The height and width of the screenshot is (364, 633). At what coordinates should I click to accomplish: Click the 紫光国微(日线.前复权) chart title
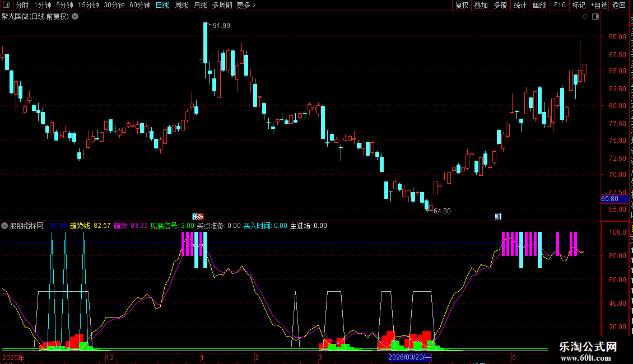click(35, 17)
